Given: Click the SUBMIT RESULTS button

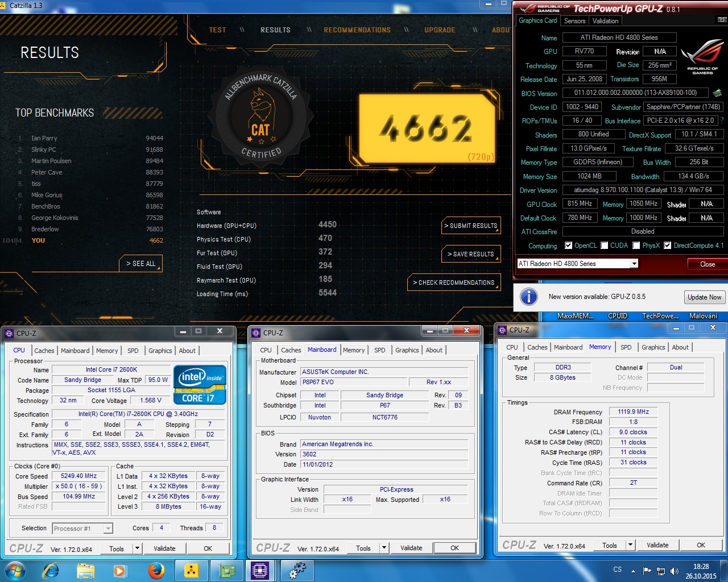Looking at the screenshot, I should point(471,226).
